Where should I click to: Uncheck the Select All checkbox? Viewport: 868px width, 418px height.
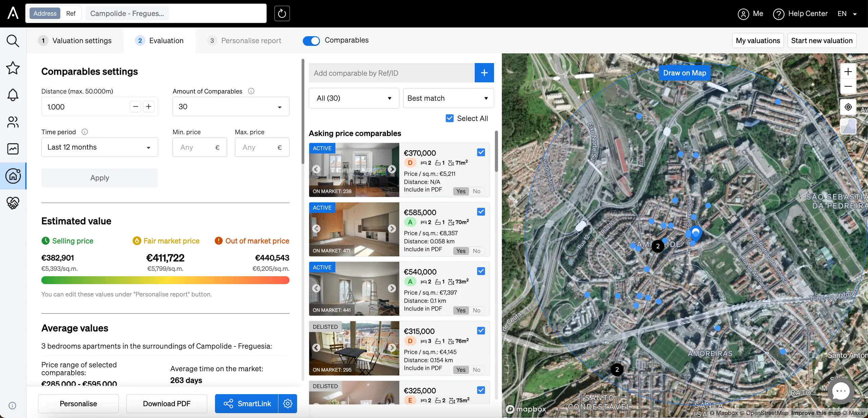click(x=450, y=118)
